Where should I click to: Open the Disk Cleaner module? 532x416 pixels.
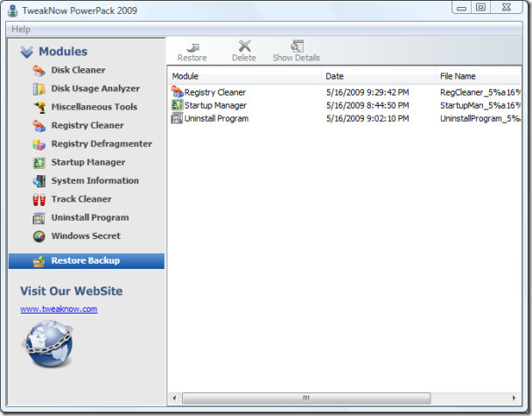coord(78,70)
